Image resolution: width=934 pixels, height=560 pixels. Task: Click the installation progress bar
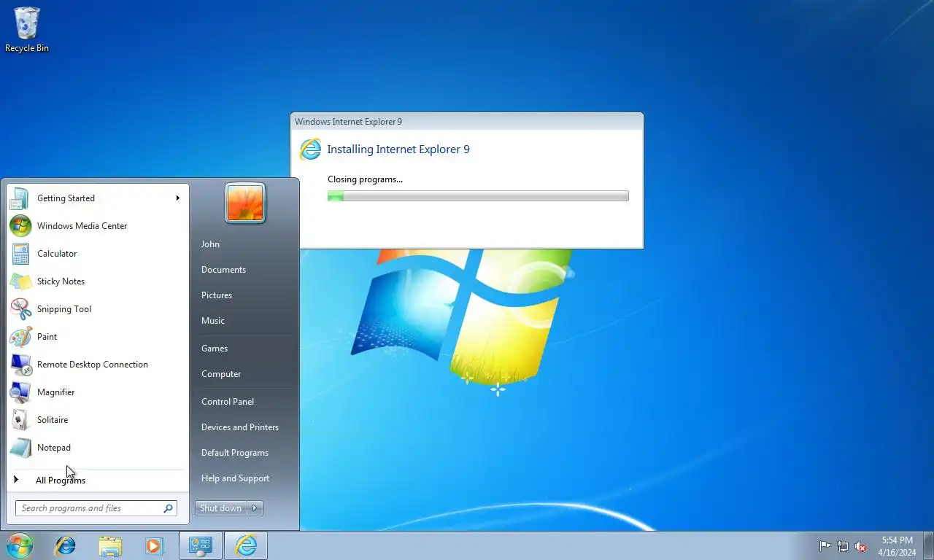[x=478, y=196]
